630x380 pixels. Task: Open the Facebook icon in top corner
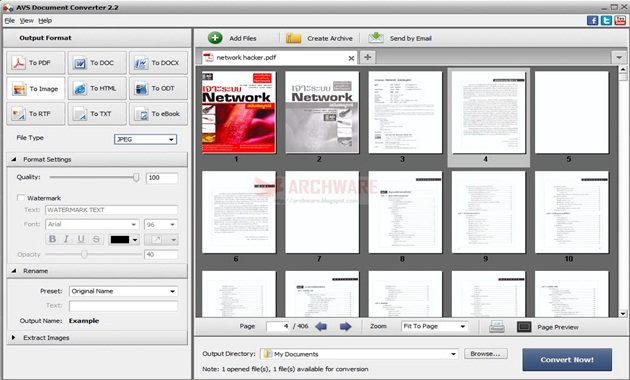pyautogui.click(x=592, y=20)
